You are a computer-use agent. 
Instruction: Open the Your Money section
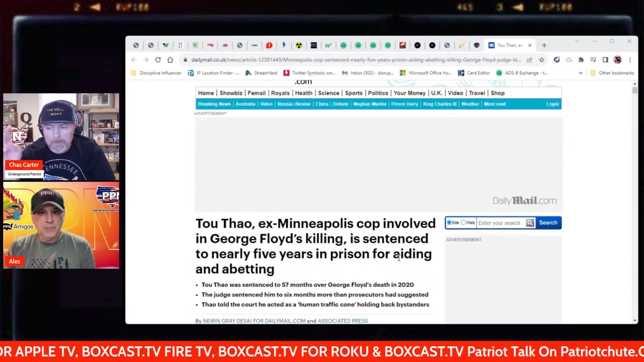coord(410,93)
